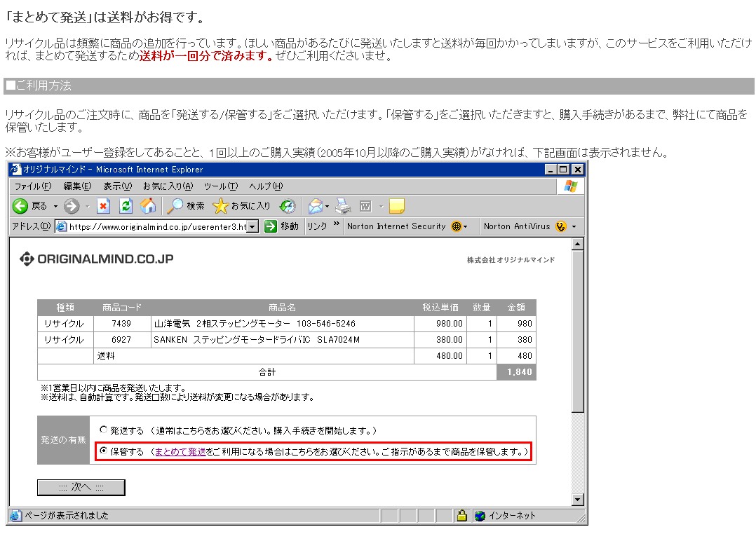This screenshot has height=534, width=756.
Task: Open the ツール(T) menu
Action: coord(221,186)
